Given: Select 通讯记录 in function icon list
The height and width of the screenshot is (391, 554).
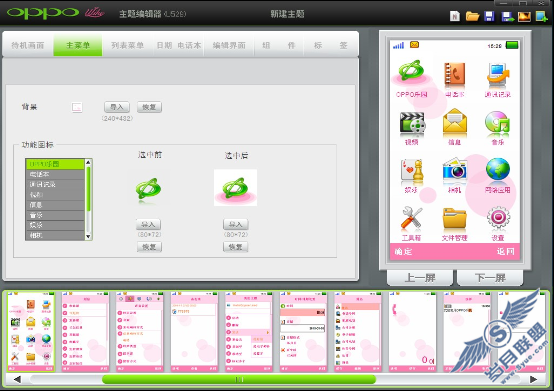Looking at the screenshot, I should click(55, 184).
